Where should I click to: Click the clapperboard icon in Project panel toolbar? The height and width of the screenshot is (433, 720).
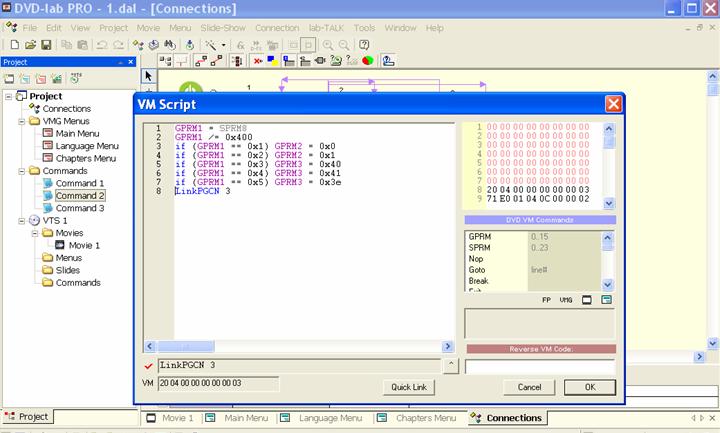(56, 79)
